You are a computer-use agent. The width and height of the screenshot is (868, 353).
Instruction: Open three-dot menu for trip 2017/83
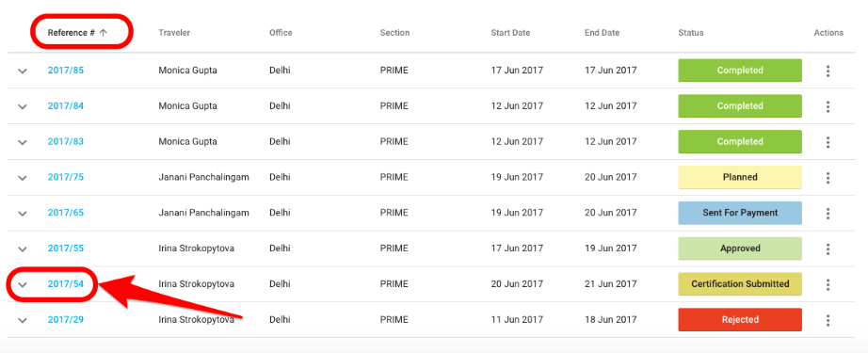point(828,142)
